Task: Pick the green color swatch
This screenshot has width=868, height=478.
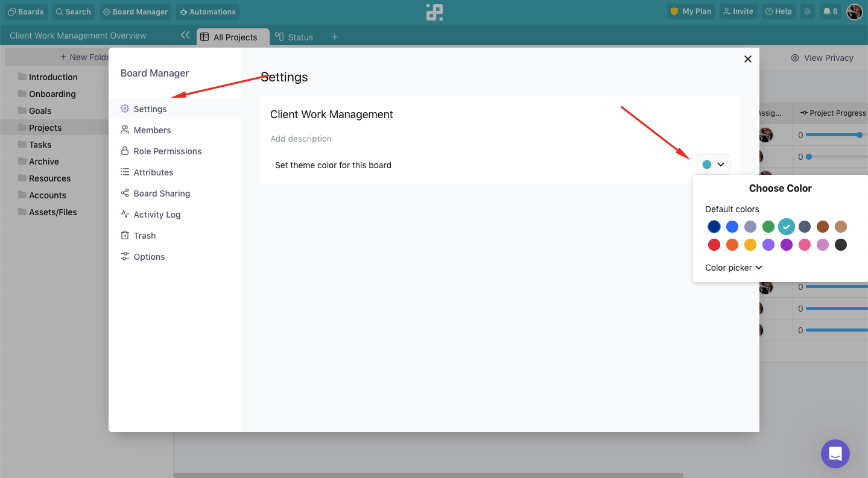Action: coord(768,227)
